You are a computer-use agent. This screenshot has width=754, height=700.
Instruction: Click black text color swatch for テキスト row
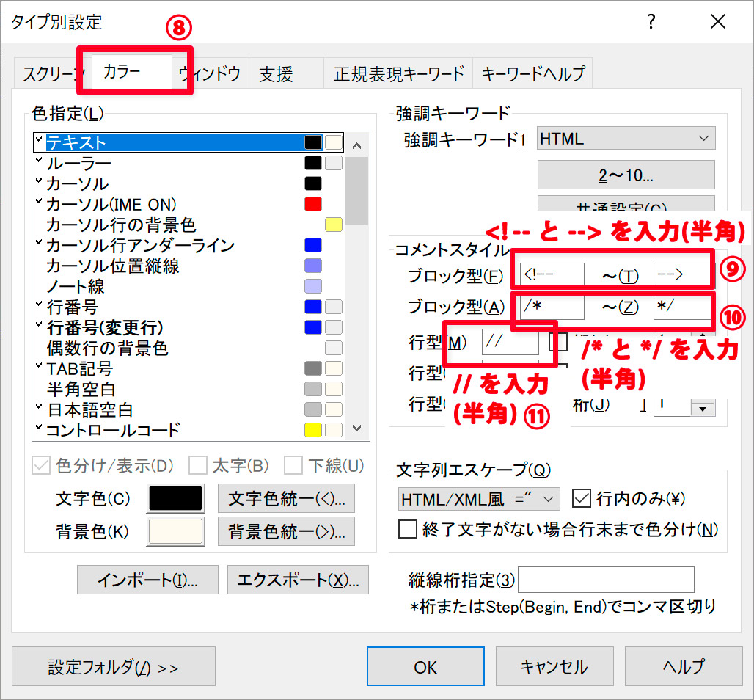[313, 142]
